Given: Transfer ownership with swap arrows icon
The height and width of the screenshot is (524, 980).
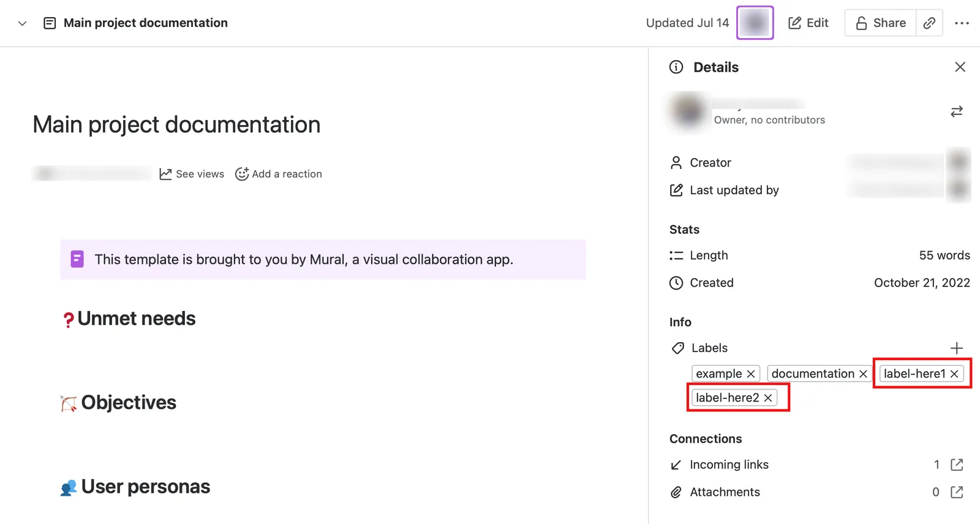Looking at the screenshot, I should click(x=956, y=111).
